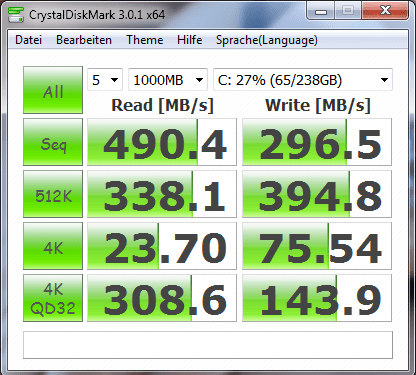
Task: Start the 4K test
Action: pos(53,246)
